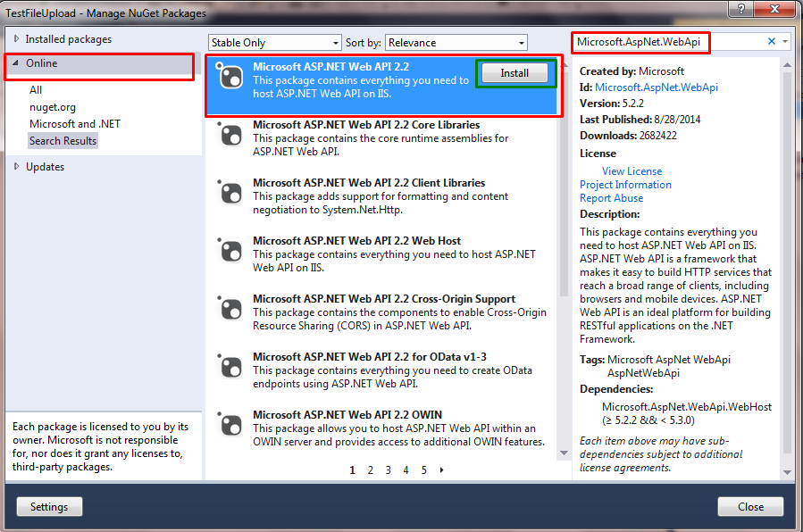
Task: Click the Web API 2.2 Web Host package icon
Action: (x=230, y=251)
